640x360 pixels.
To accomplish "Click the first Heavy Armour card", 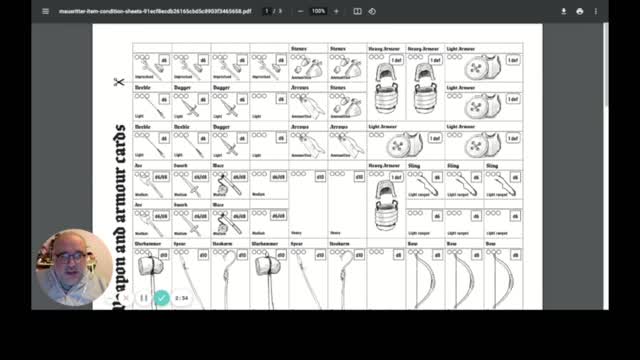I will (386, 83).
